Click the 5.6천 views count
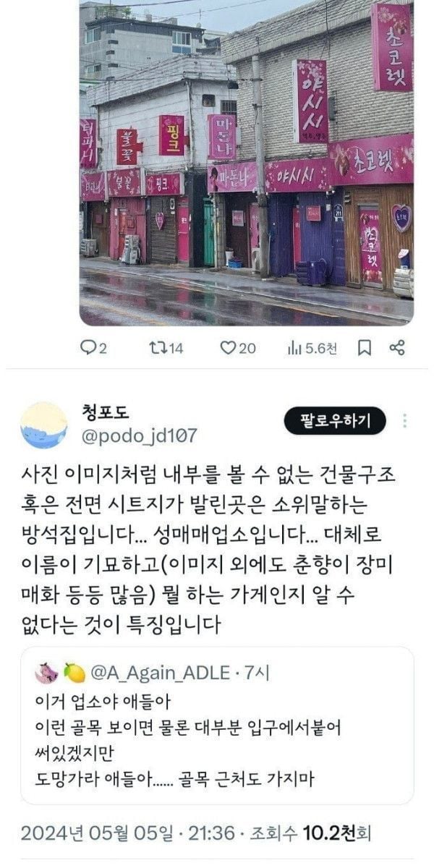The height and width of the screenshot is (868, 434). (321, 349)
